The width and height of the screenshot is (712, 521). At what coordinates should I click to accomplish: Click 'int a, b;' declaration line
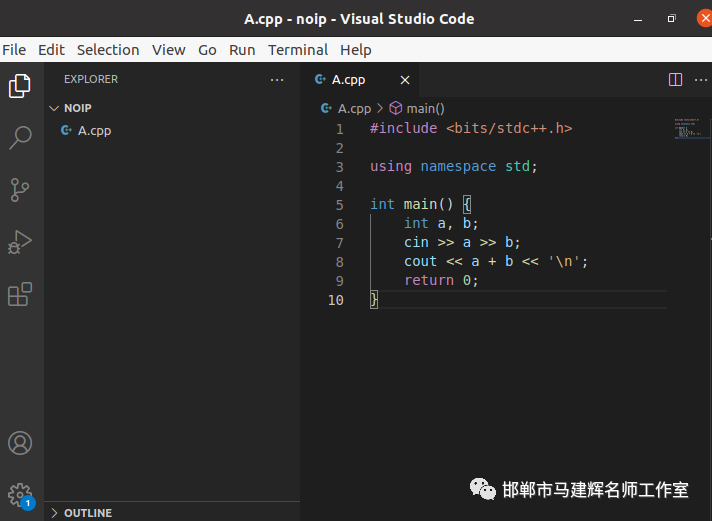click(x=441, y=223)
